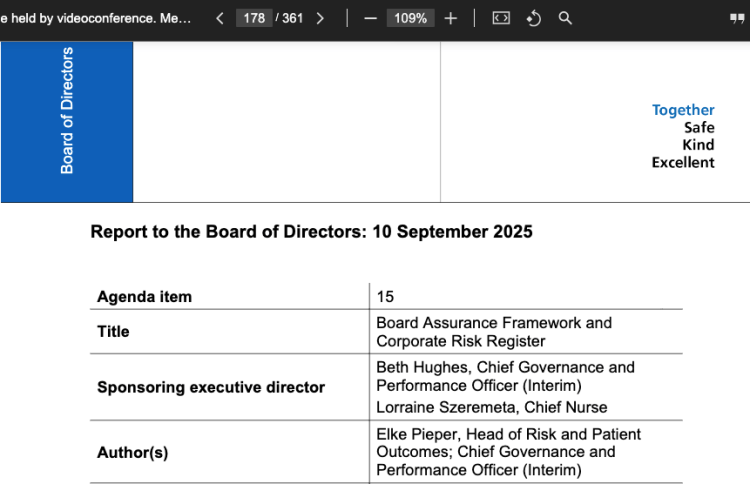Rotate the document counterclockwise
The height and width of the screenshot is (484, 750).
pyautogui.click(x=534, y=18)
